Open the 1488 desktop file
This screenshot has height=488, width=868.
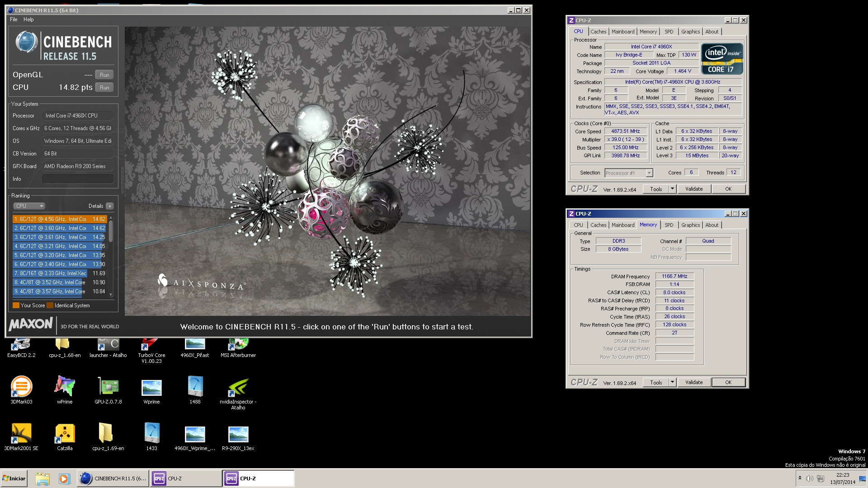pos(195,389)
